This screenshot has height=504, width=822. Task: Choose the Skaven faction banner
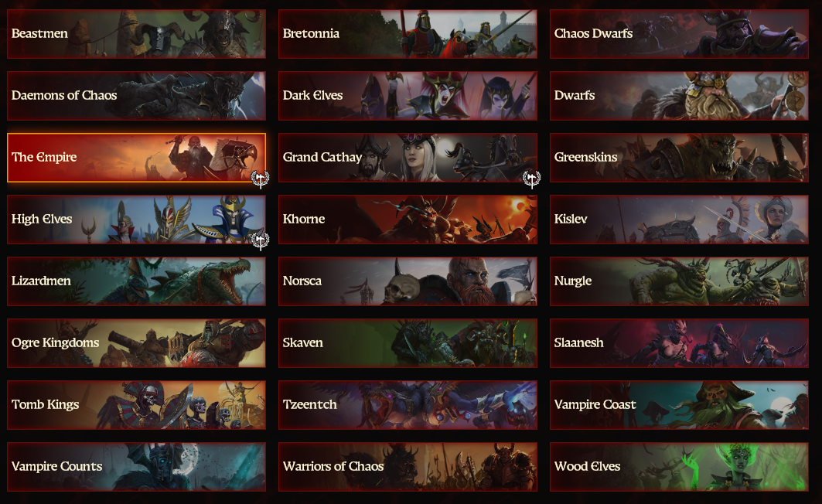tap(408, 343)
